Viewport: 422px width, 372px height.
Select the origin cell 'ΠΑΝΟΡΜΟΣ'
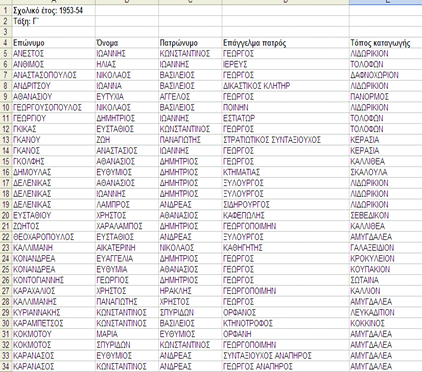(385, 97)
